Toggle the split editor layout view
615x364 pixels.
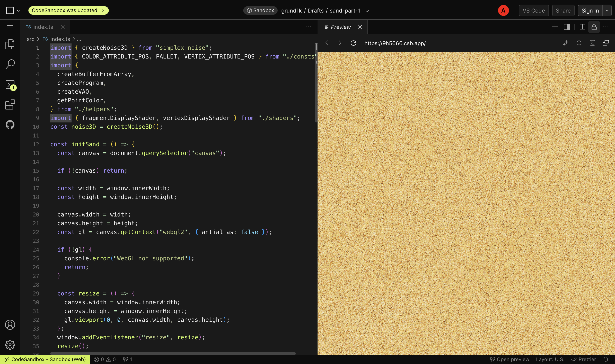click(x=582, y=27)
